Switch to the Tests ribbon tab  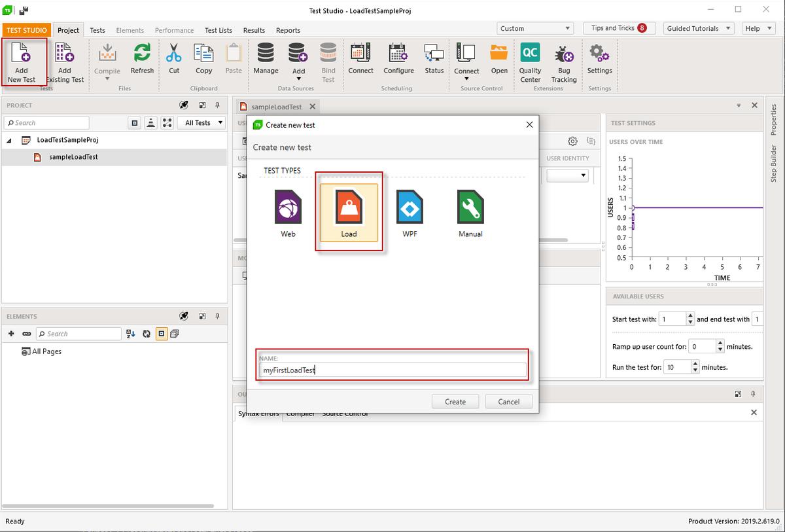pos(97,30)
